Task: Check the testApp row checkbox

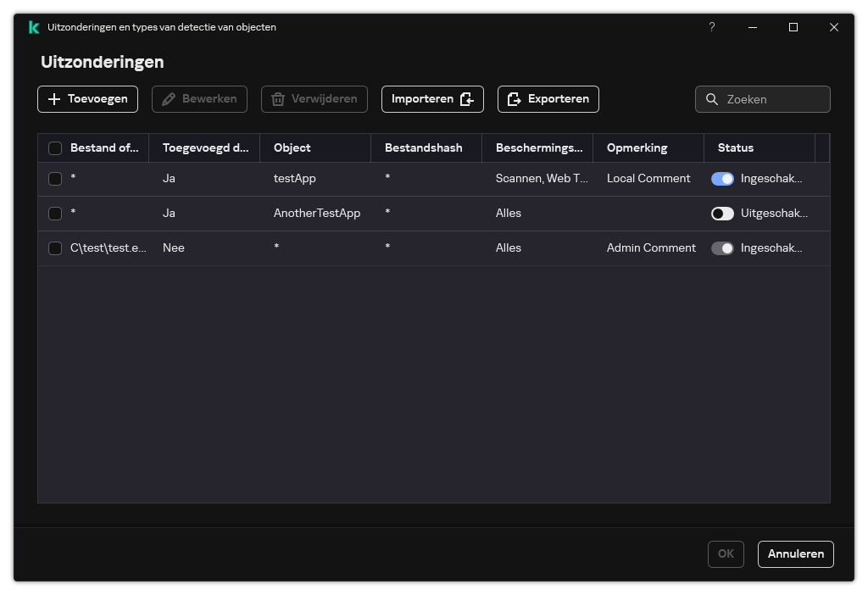Action: 55,179
